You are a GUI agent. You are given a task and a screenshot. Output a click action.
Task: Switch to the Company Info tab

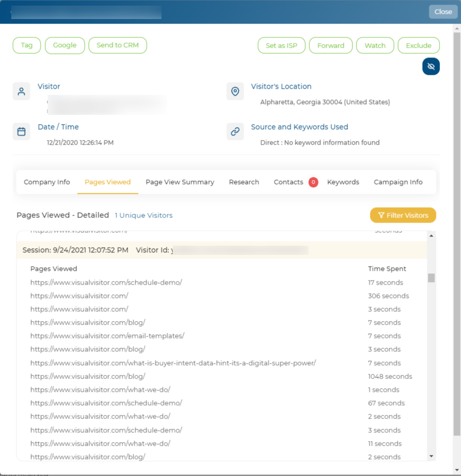pyautogui.click(x=47, y=182)
